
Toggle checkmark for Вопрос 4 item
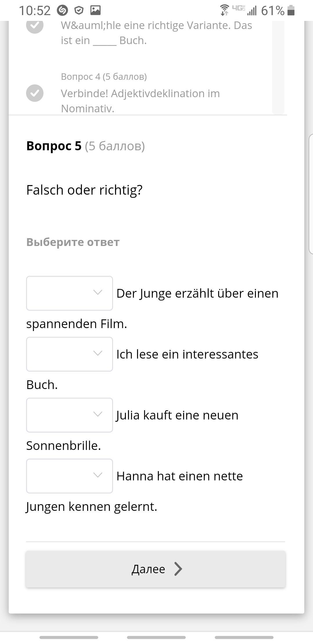[x=35, y=93]
